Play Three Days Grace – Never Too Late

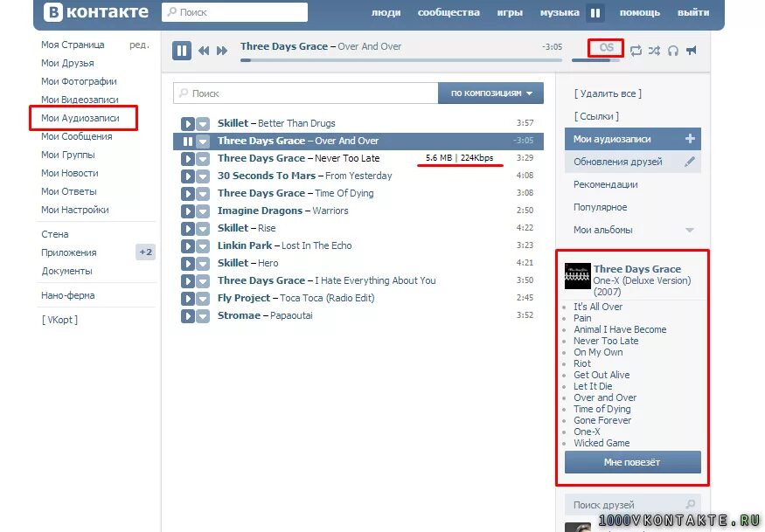point(188,159)
